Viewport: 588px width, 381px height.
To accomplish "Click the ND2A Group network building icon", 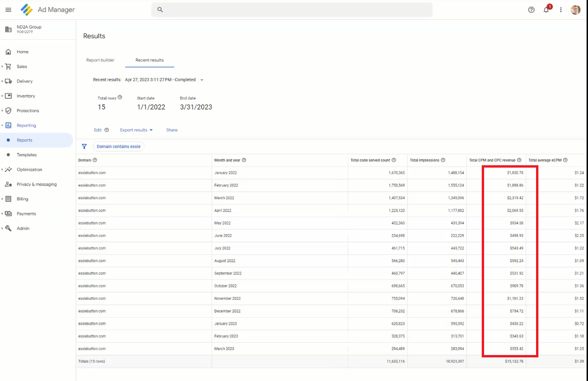I will tap(8, 29).
